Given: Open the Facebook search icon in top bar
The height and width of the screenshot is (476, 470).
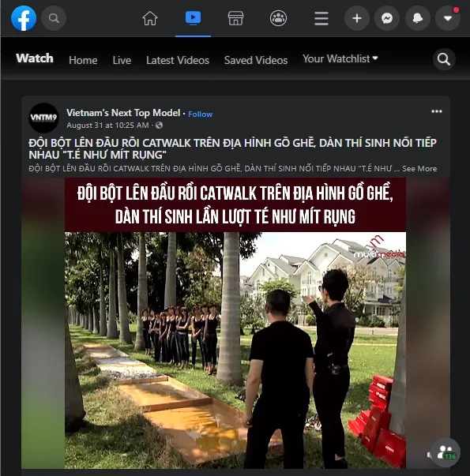Looking at the screenshot, I should coord(54,18).
